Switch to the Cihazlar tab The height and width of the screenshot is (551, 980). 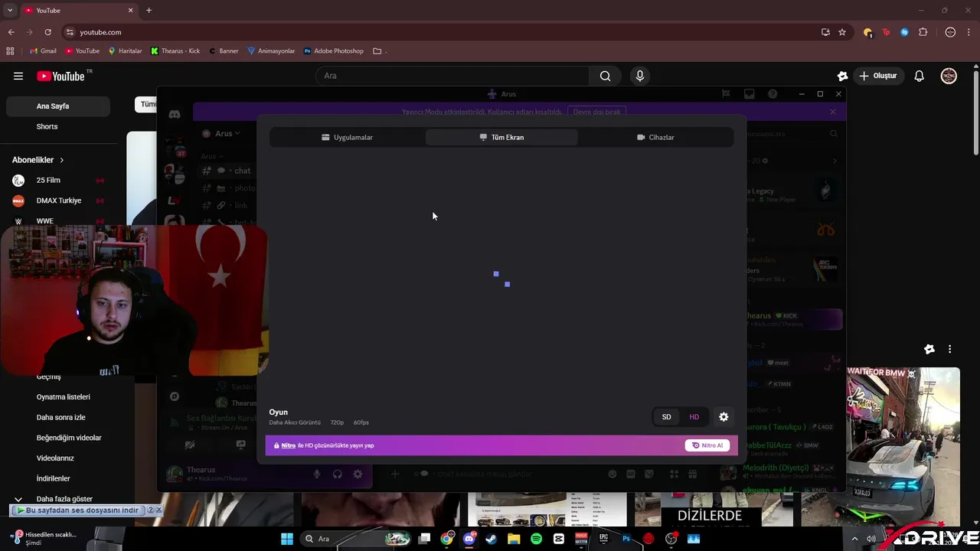click(x=655, y=137)
